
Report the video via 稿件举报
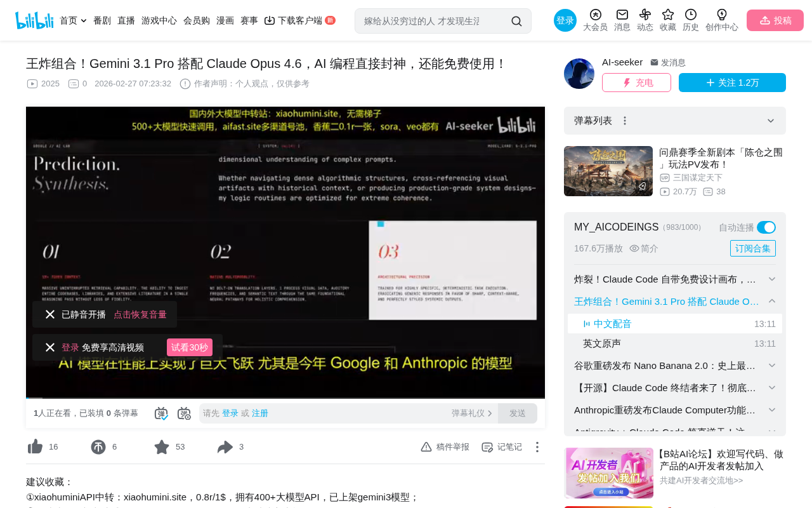tap(445, 447)
